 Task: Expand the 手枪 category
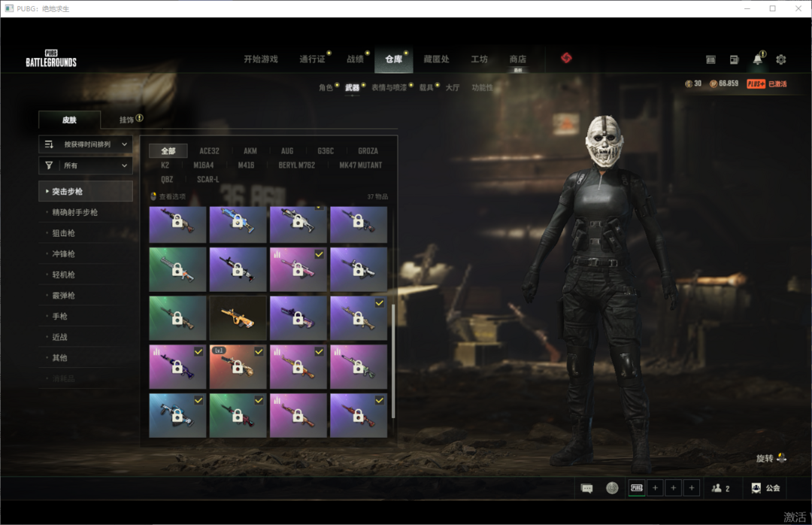pos(86,316)
